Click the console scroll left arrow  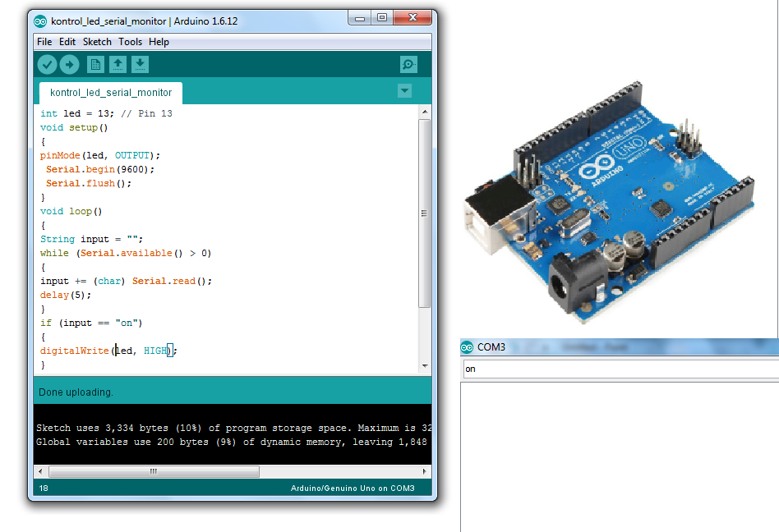(40, 471)
